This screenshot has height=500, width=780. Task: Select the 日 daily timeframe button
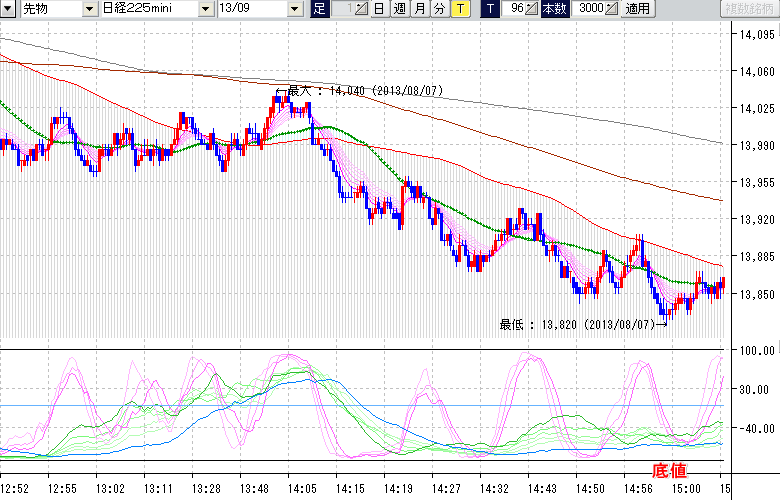tap(380, 9)
